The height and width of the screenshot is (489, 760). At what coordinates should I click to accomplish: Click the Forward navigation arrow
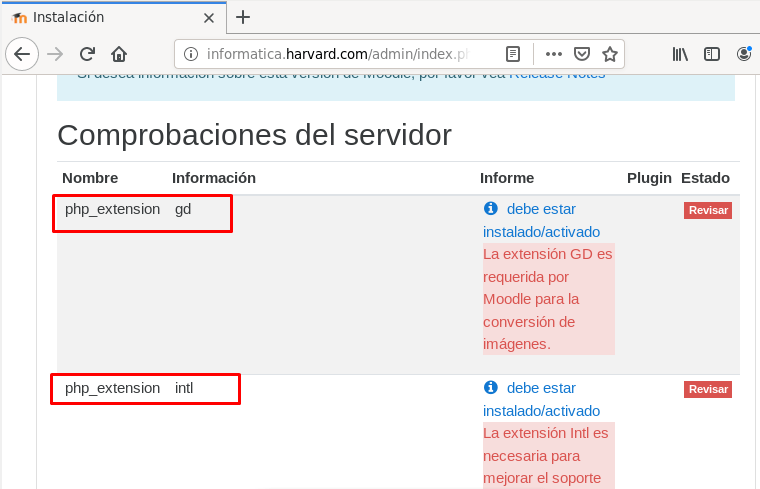point(55,54)
